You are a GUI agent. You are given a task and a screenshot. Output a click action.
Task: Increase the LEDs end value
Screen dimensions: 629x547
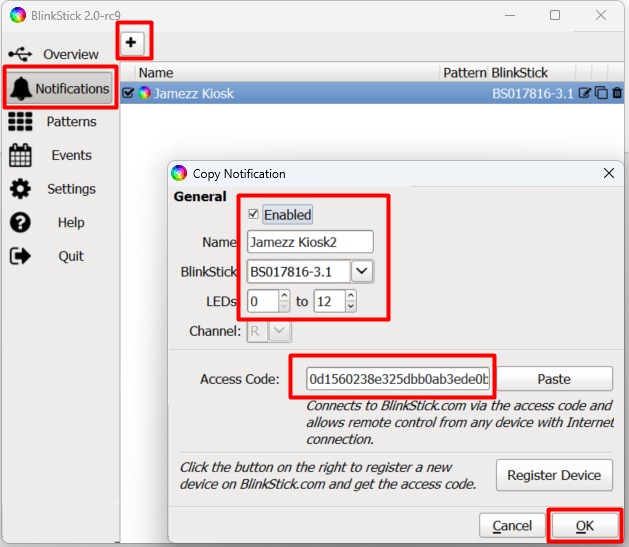[351, 296]
